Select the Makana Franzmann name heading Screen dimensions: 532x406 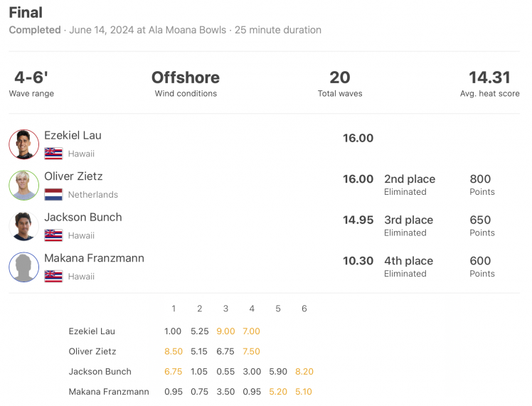coord(95,258)
